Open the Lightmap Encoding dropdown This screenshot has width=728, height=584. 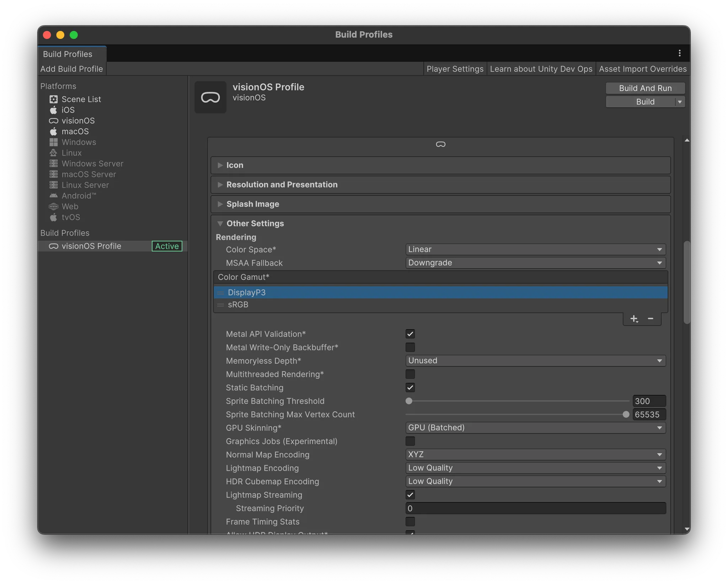point(535,468)
